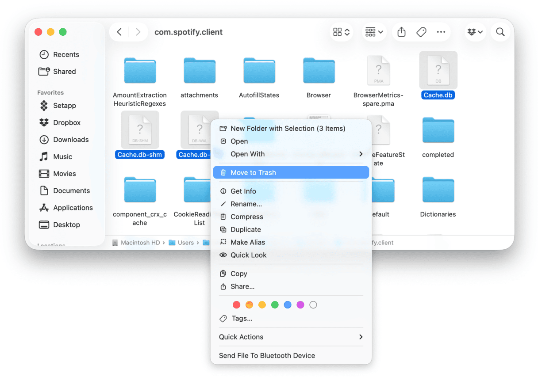The image size is (538, 392).
Task: Click the Tags icon in the toolbar
Action: (x=421, y=32)
